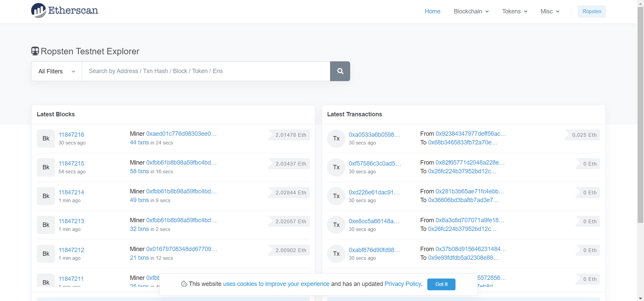Click the Etherscan logo

click(x=65, y=11)
